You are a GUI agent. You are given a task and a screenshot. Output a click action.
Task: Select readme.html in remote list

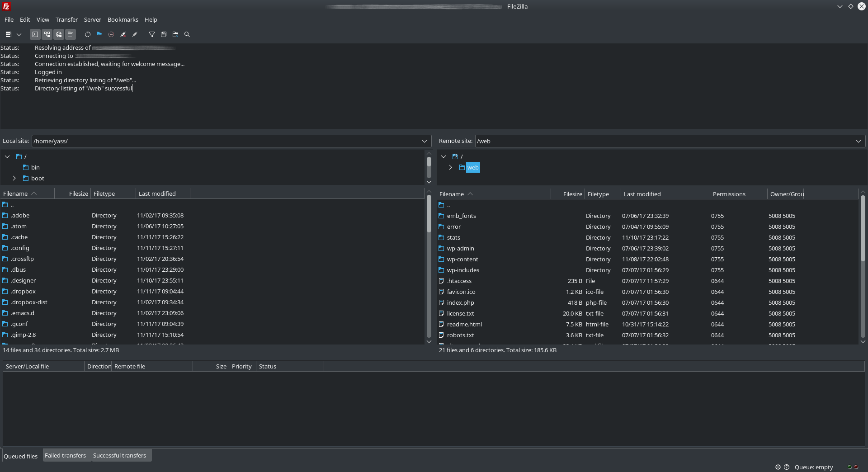pyautogui.click(x=464, y=324)
